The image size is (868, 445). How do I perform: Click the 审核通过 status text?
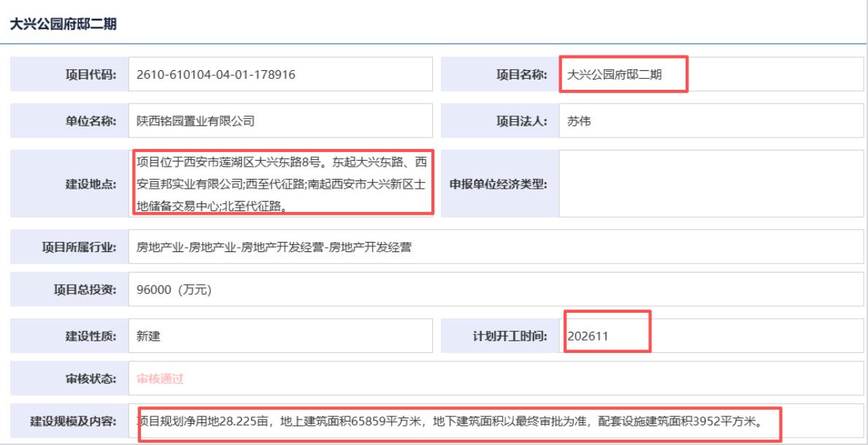click(x=160, y=379)
